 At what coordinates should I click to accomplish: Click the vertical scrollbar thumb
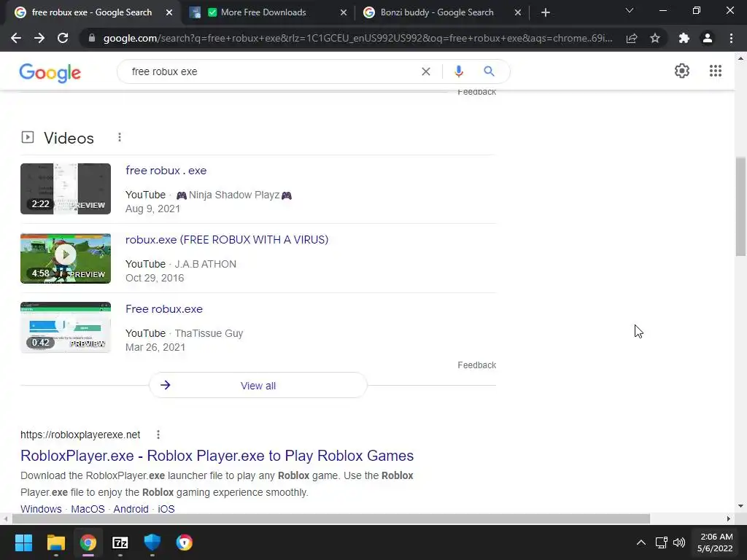pos(741,206)
